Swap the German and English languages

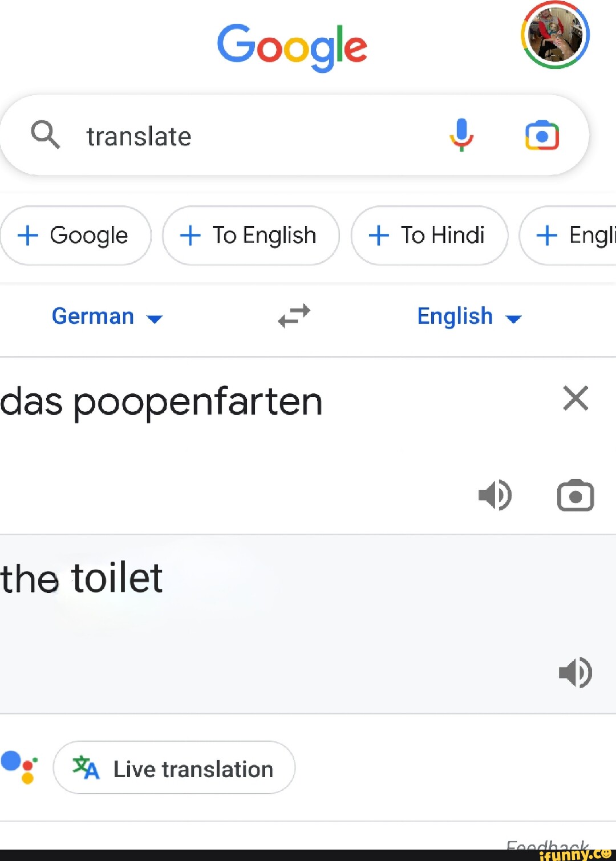click(x=294, y=315)
